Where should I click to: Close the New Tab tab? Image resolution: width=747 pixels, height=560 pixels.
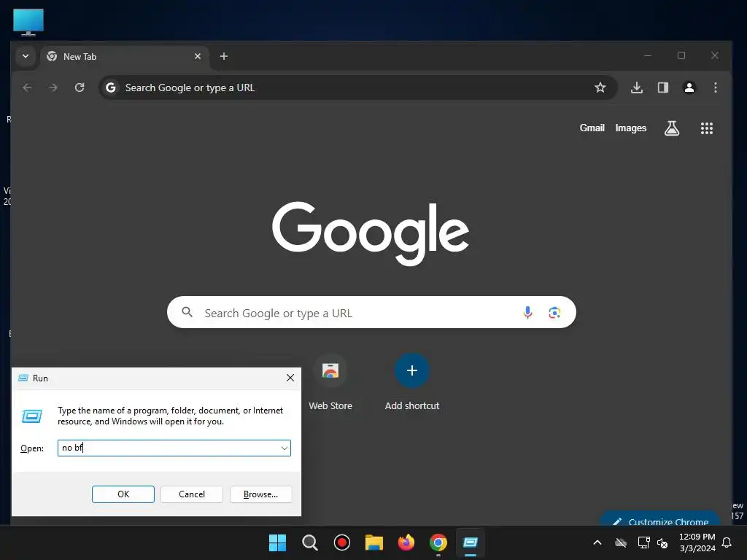pyautogui.click(x=198, y=56)
